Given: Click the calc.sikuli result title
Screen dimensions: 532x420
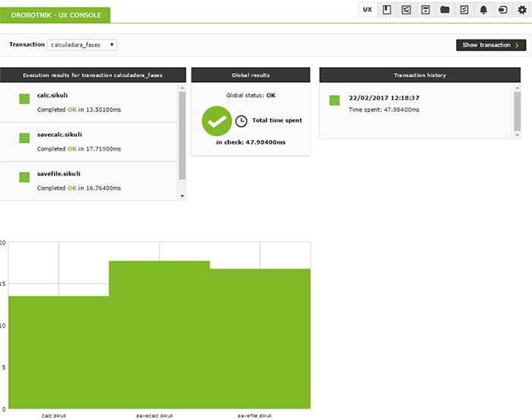Looking at the screenshot, I should 52,95.
